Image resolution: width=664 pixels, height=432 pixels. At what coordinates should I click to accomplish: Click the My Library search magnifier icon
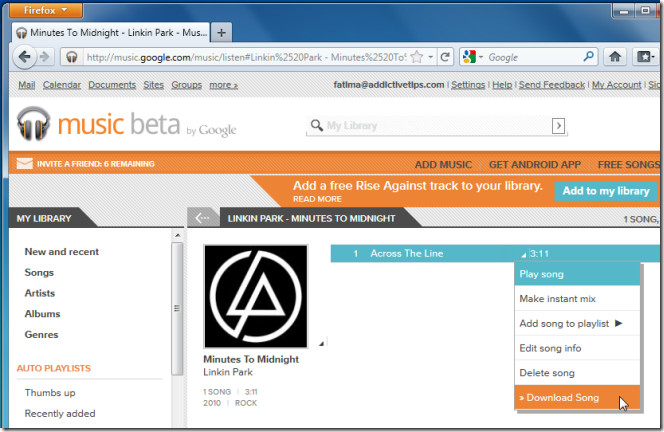point(317,125)
